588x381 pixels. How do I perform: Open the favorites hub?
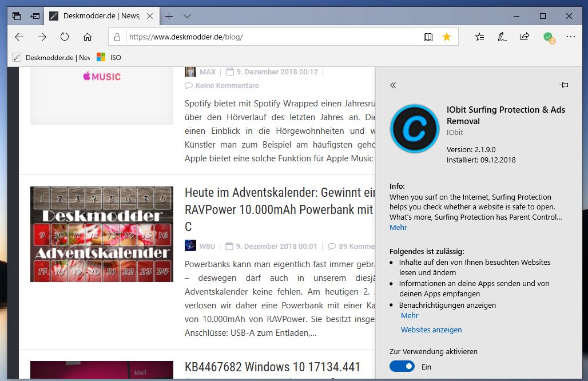480,37
